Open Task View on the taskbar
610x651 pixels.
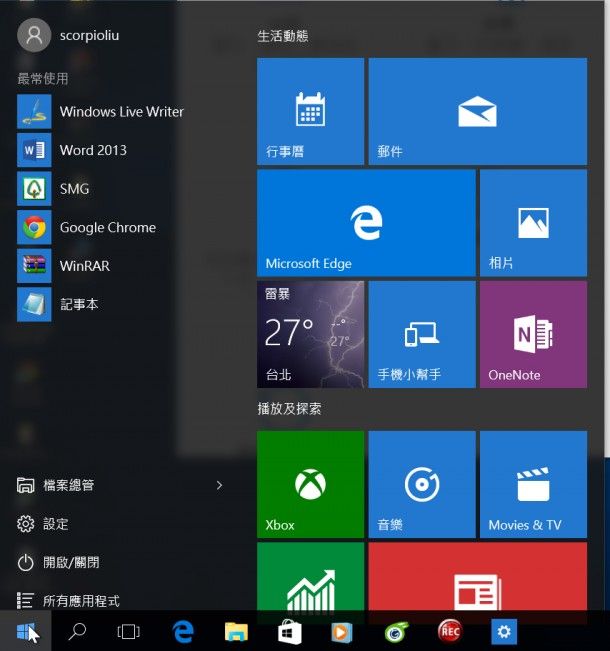[x=128, y=631]
